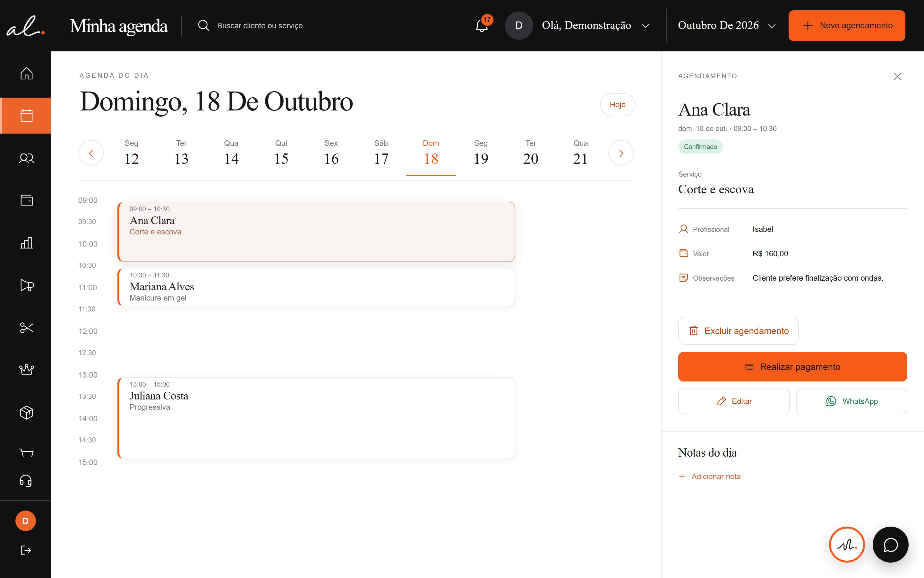Open the box products icon
This screenshot has height=578, width=924.
click(x=26, y=413)
